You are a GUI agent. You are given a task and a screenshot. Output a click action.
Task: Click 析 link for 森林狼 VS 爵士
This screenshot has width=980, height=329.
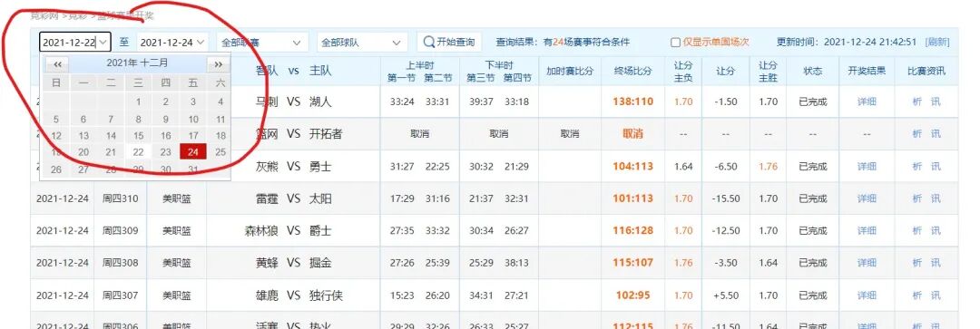click(916, 230)
